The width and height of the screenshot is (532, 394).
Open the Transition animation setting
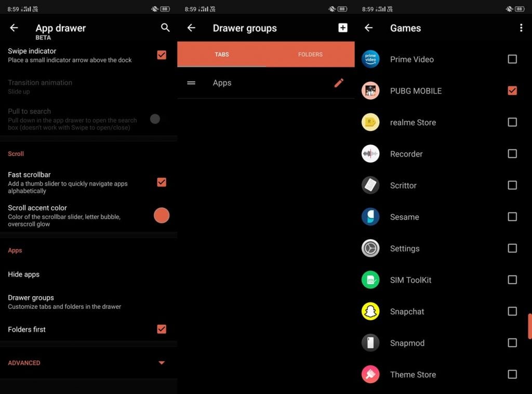[88, 87]
